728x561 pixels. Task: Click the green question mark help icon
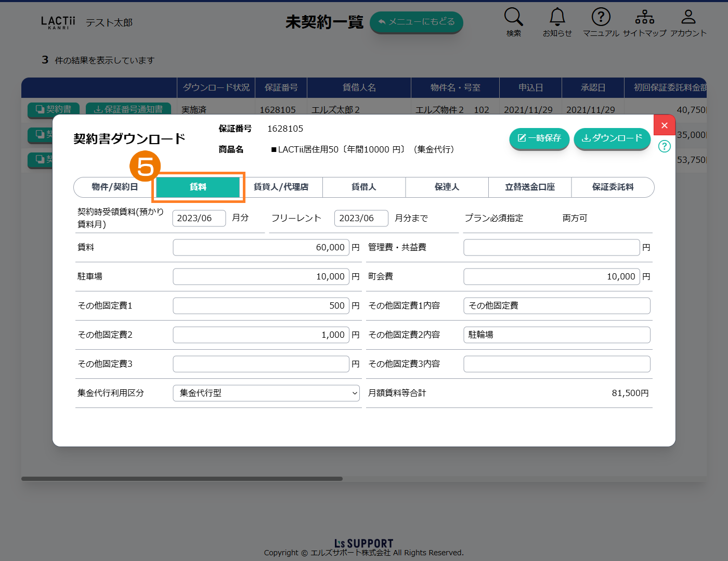pos(664,146)
